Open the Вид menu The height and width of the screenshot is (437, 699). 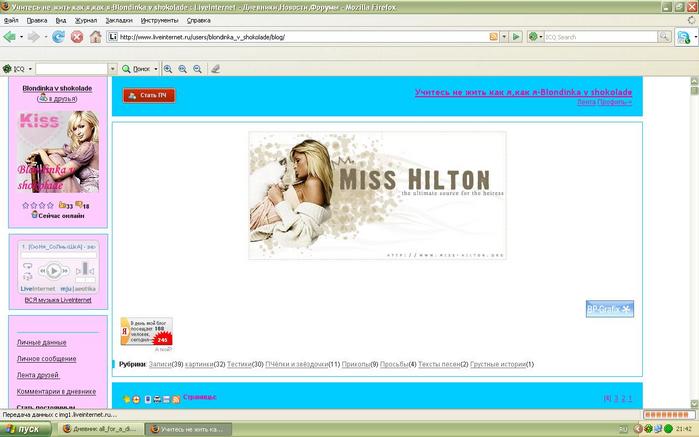pyautogui.click(x=61, y=21)
